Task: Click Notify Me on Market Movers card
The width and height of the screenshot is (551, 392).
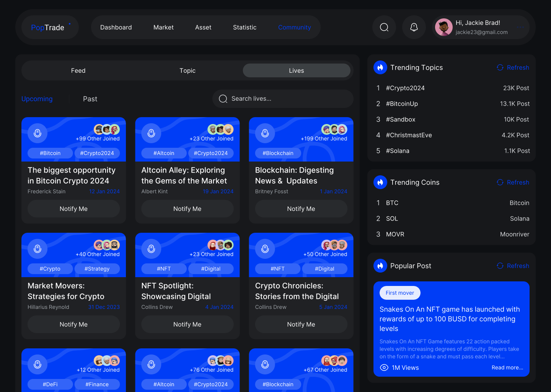Action: tap(73, 324)
